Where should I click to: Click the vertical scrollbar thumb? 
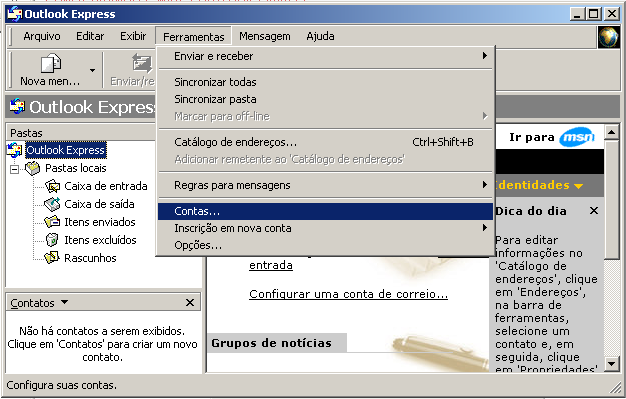[612, 200]
